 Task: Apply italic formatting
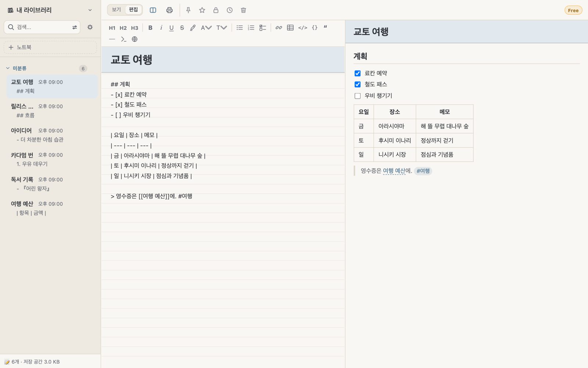click(161, 28)
